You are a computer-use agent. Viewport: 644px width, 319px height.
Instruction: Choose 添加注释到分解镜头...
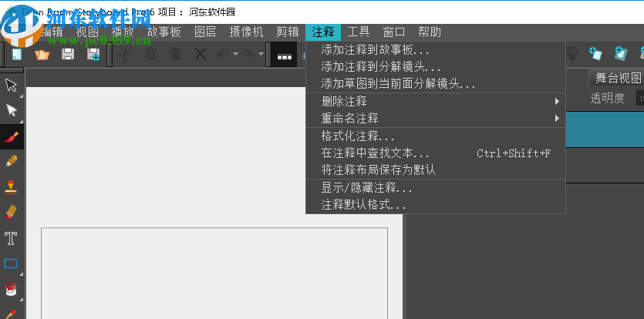436,67
